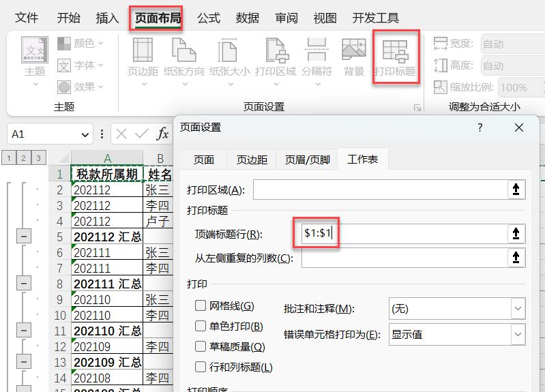The height and width of the screenshot is (392, 545).
Task: Open the 效果 theme effects menu
Action: (80, 87)
